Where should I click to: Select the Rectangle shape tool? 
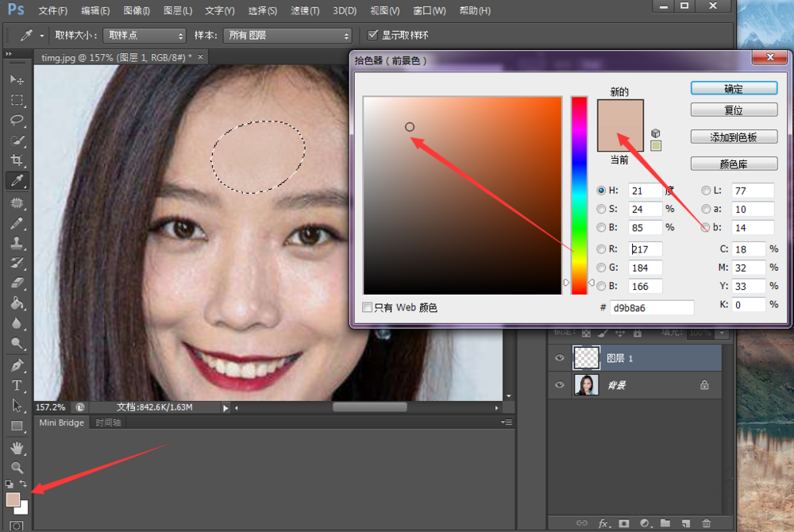[x=17, y=426]
